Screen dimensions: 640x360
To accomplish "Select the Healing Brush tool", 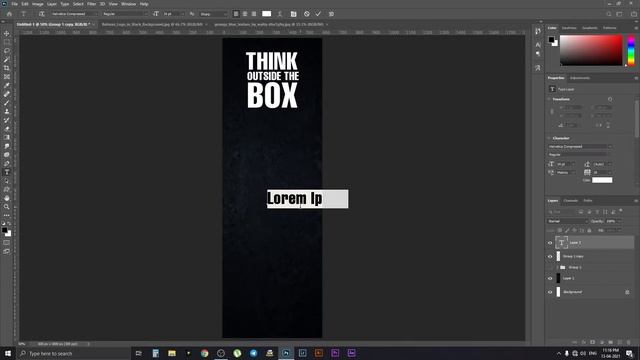I will point(7,94).
